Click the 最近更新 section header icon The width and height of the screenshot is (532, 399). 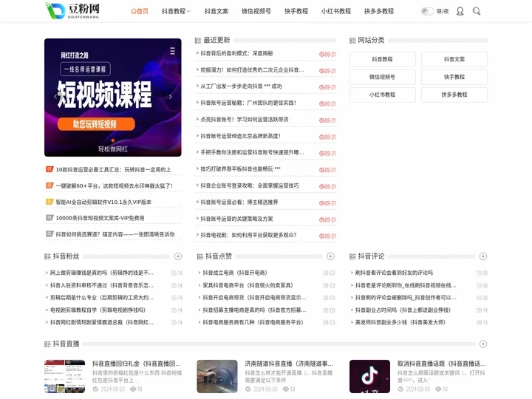point(198,41)
